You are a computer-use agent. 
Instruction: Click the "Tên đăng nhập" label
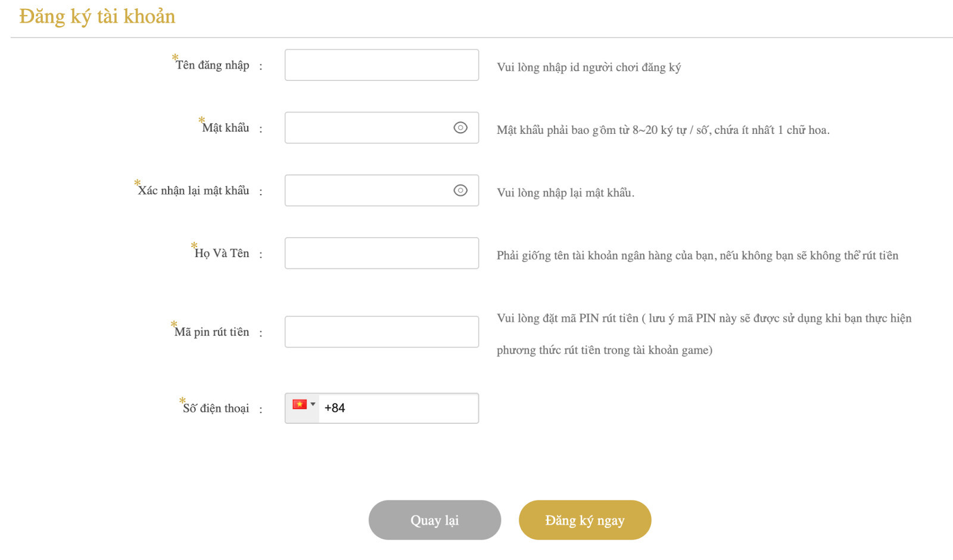pyautogui.click(x=212, y=65)
